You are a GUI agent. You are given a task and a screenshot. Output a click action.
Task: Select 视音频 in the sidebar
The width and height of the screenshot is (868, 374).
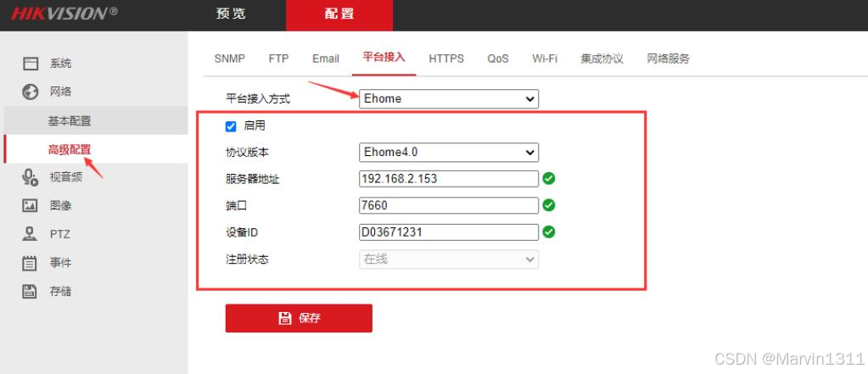tap(66, 177)
